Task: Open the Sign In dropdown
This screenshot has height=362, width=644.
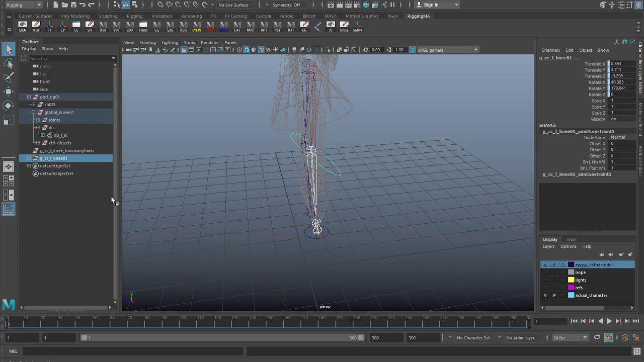Action: (x=437, y=5)
